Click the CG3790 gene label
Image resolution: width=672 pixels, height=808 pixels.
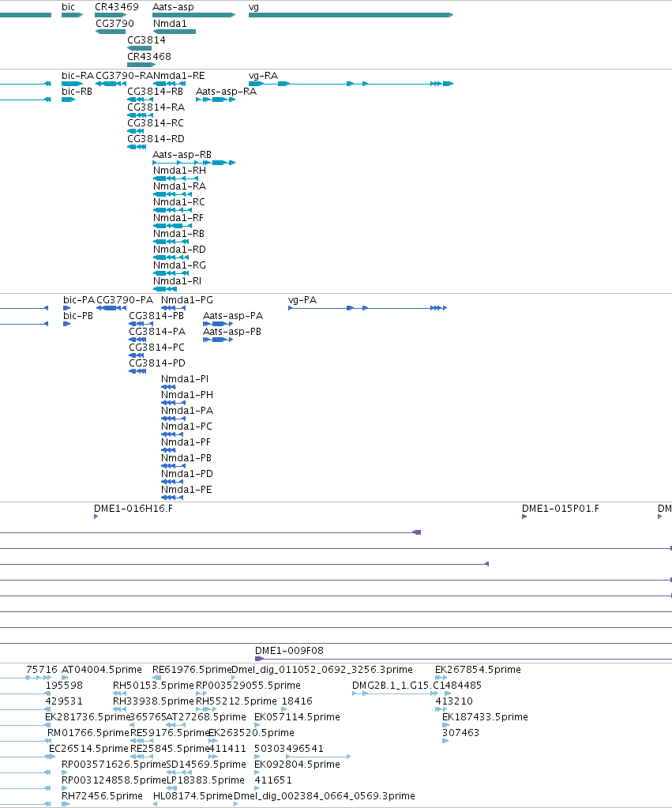(115, 24)
